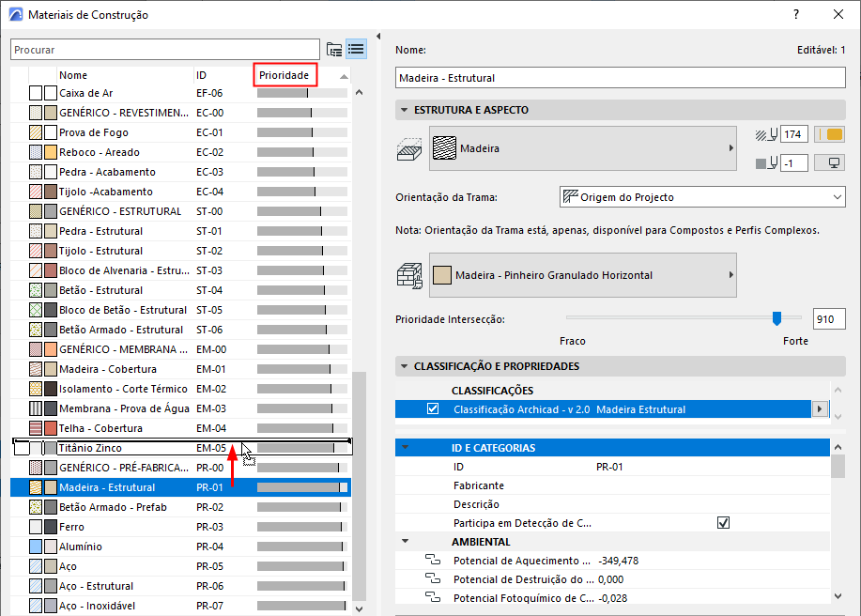Sort list by Nome column
The width and height of the screenshot is (861, 616).
(73, 75)
